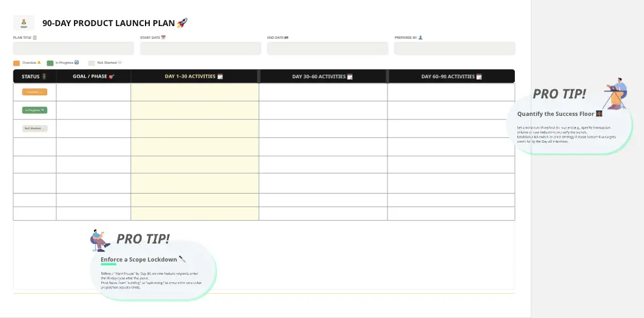Click the END DATE label
Viewport: 644px width, 318px height.
pyautogui.click(x=275, y=38)
